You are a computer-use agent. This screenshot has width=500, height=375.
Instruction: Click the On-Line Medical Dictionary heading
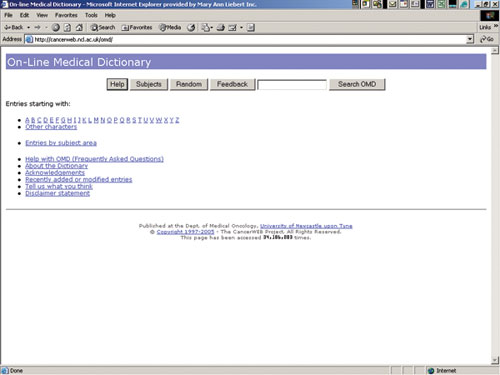click(79, 62)
